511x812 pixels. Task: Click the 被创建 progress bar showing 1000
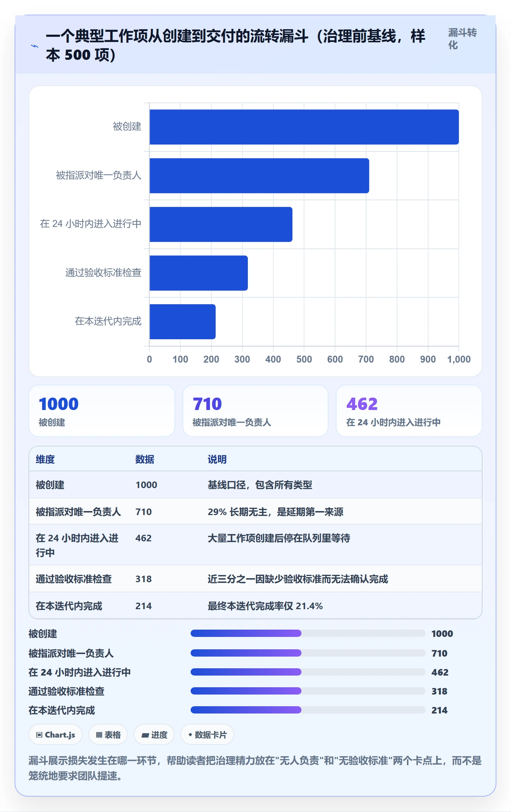click(308, 633)
